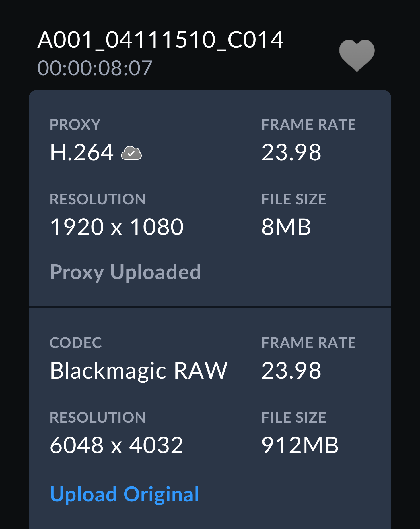Select the proxy frame rate value 23.98

coord(291,152)
